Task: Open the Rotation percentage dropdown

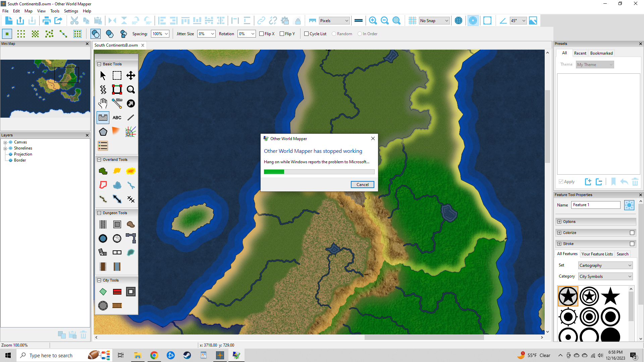Action: point(247,34)
